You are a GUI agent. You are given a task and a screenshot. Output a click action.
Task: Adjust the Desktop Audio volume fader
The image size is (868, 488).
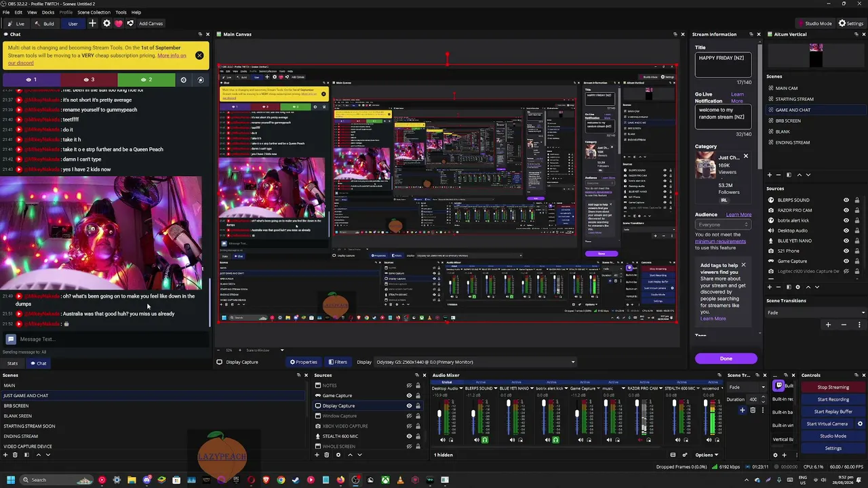pos(439,413)
